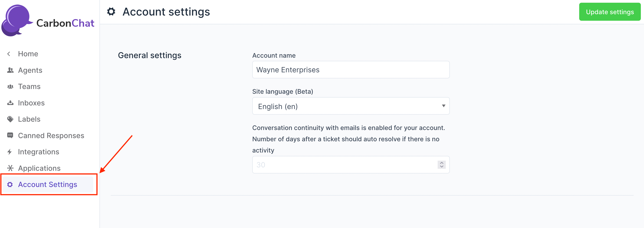Click the Canned Responses chat bubble icon
644x228 pixels.
point(10,135)
